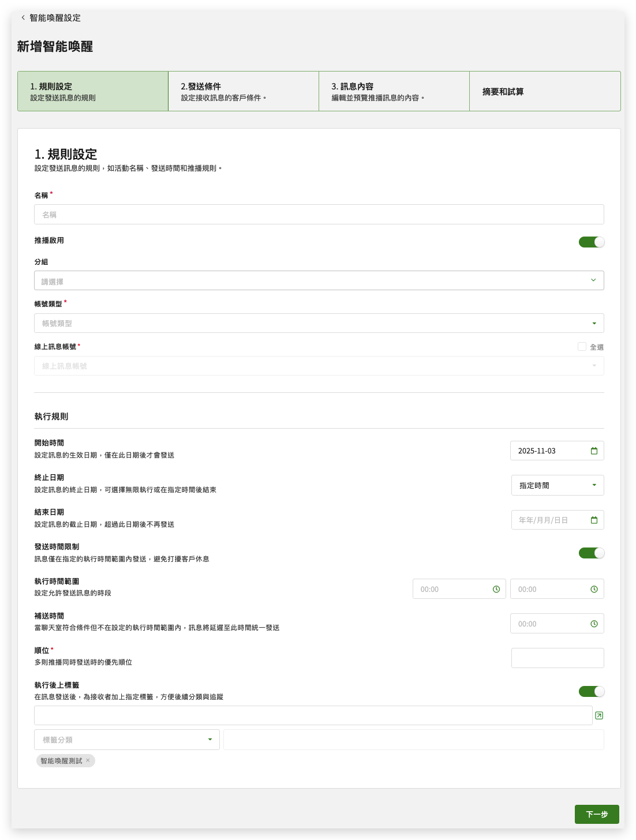Switch to the 2.發送條件 step tab

pyautogui.click(x=243, y=91)
